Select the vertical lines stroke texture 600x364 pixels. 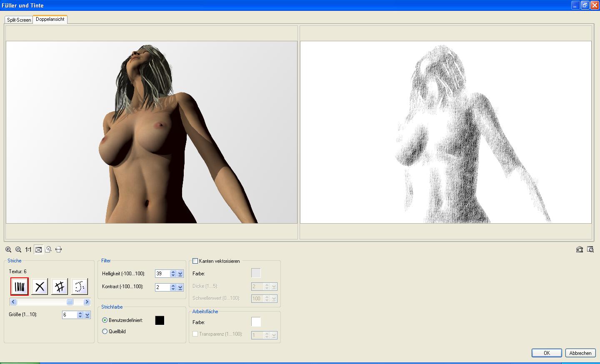point(20,287)
